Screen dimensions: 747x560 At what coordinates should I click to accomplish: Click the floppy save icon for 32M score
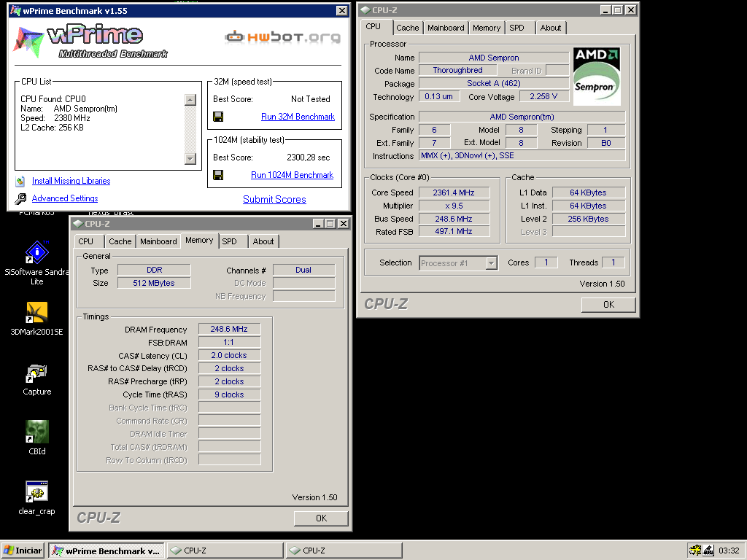coord(218,117)
